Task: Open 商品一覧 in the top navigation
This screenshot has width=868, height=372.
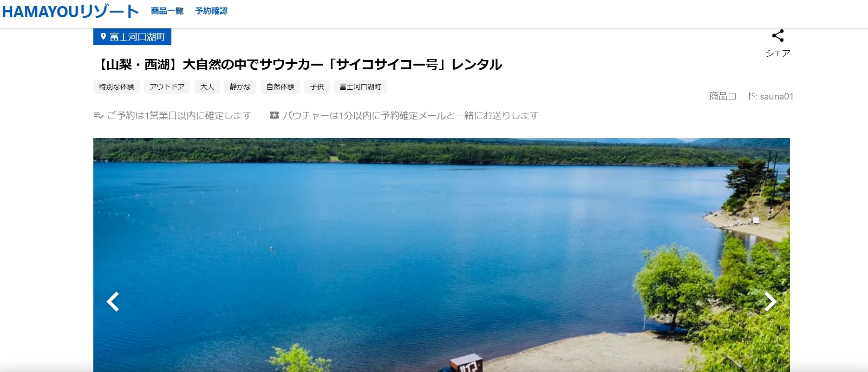Action: [167, 11]
